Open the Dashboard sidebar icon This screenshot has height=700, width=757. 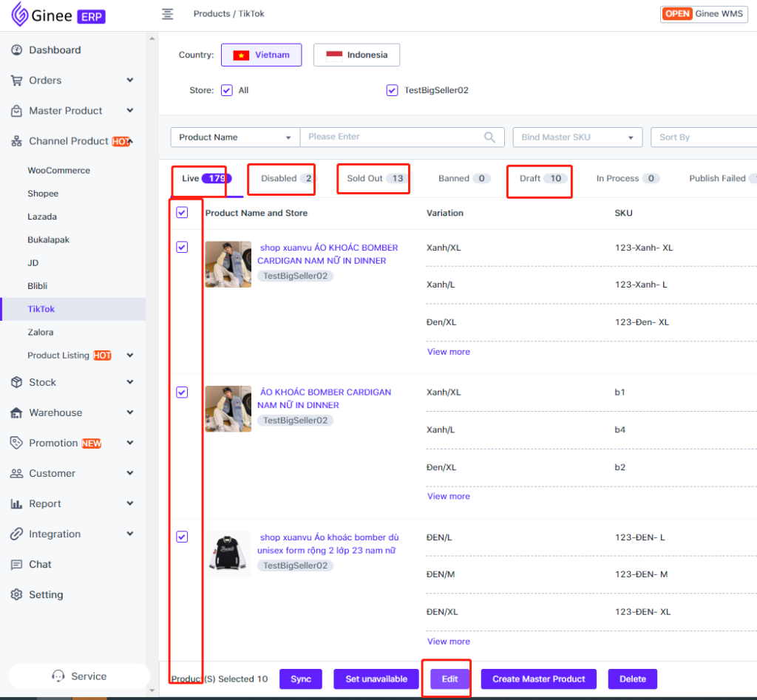click(x=16, y=50)
